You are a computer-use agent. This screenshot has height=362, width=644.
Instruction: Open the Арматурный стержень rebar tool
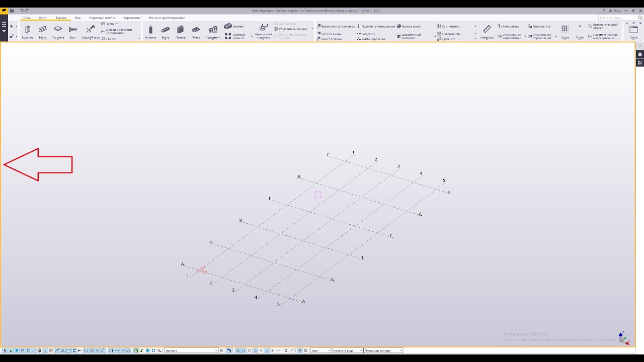coord(263,31)
